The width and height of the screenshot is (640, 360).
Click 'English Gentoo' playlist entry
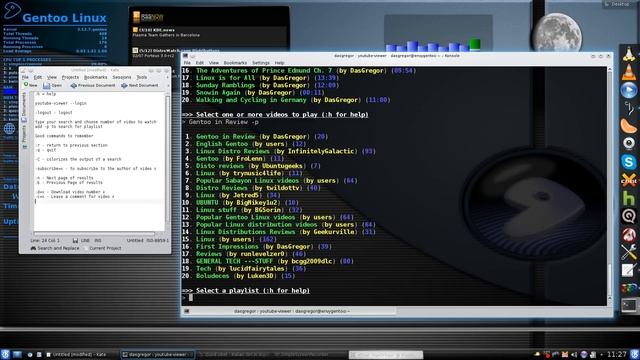coord(245,144)
